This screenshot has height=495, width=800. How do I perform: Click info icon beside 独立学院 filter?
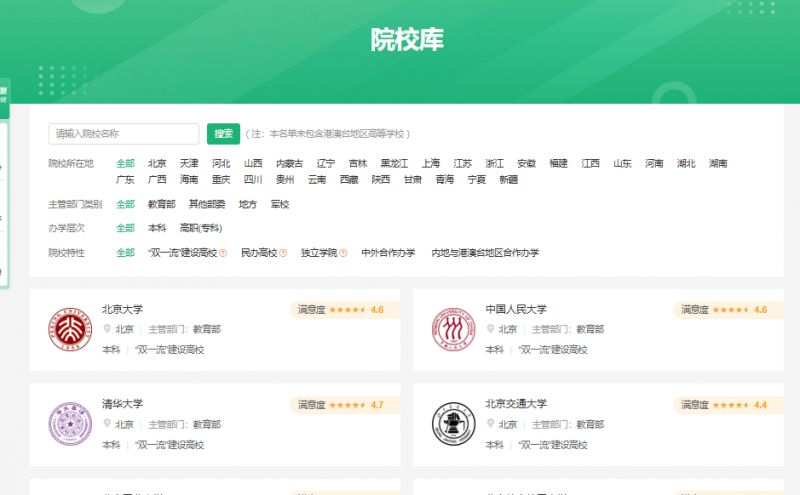[x=343, y=253]
